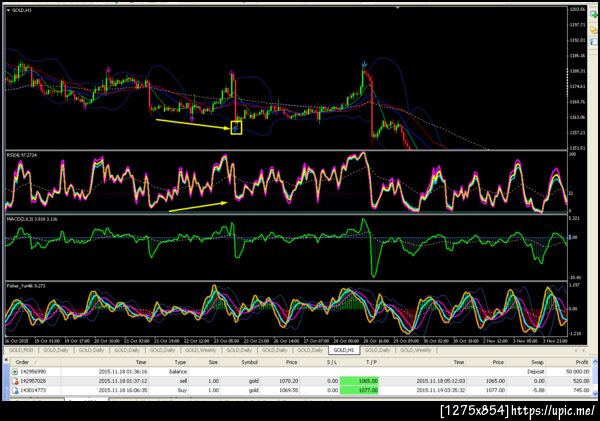Click the RSI(4) indicator label
Screen dimensions: 600x421
tap(22, 155)
